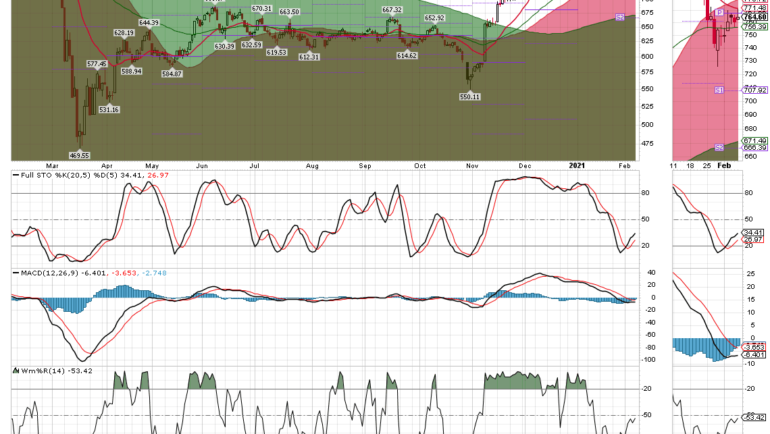Click the S2 pivot marker on the main chart
Screen dimensions: 770x434
[620, 17]
